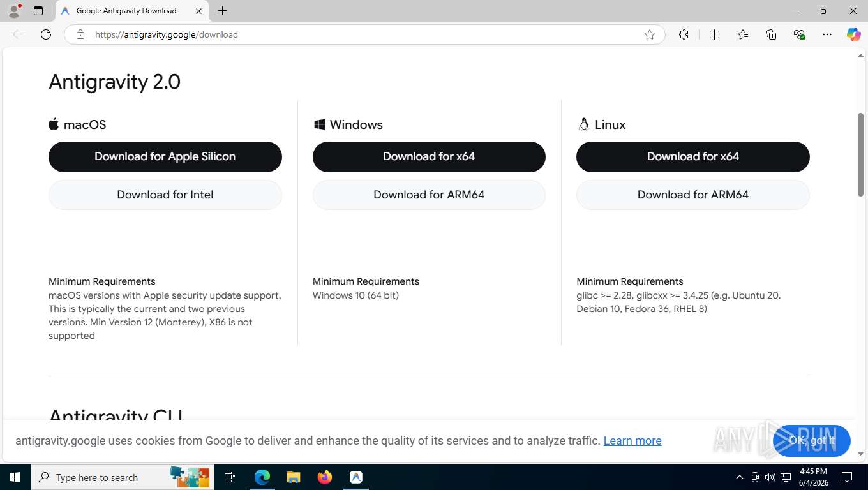The image size is (868, 490).
Task: Download for x64 under Windows
Action: [x=429, y=157]
